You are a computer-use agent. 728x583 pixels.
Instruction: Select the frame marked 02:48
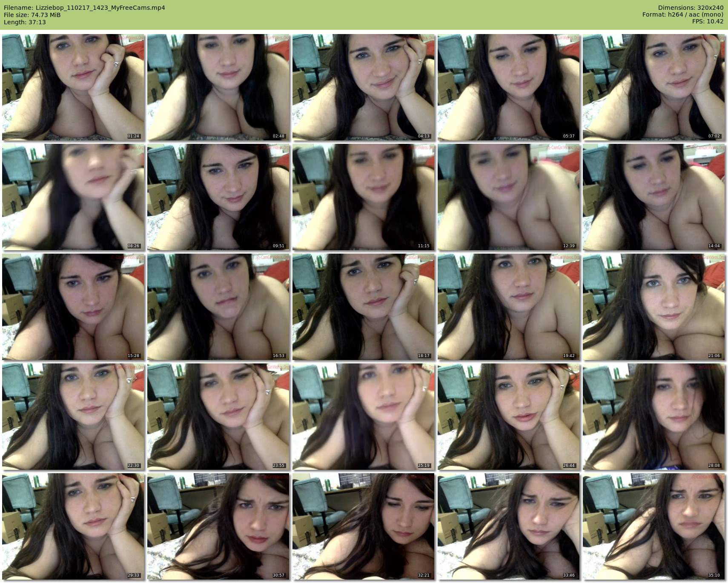[x=218, y=87]
